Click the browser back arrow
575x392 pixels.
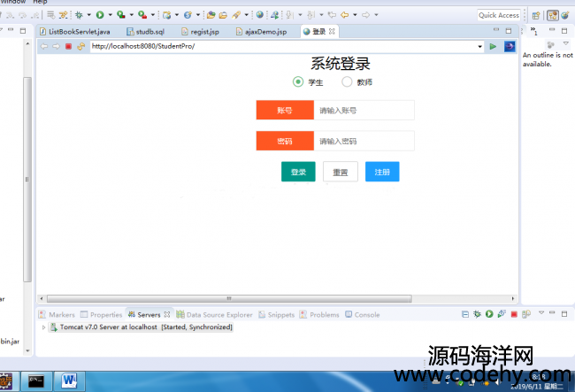[x=44, y=46]
